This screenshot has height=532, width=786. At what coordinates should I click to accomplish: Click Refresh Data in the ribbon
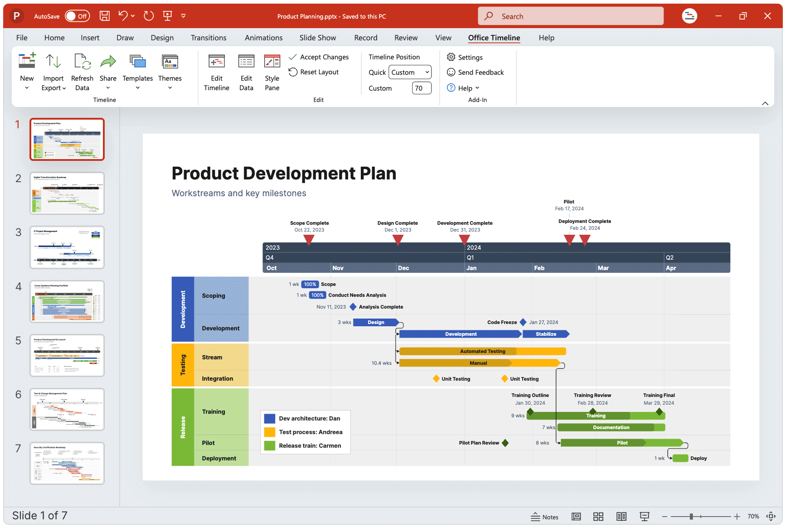82,73
